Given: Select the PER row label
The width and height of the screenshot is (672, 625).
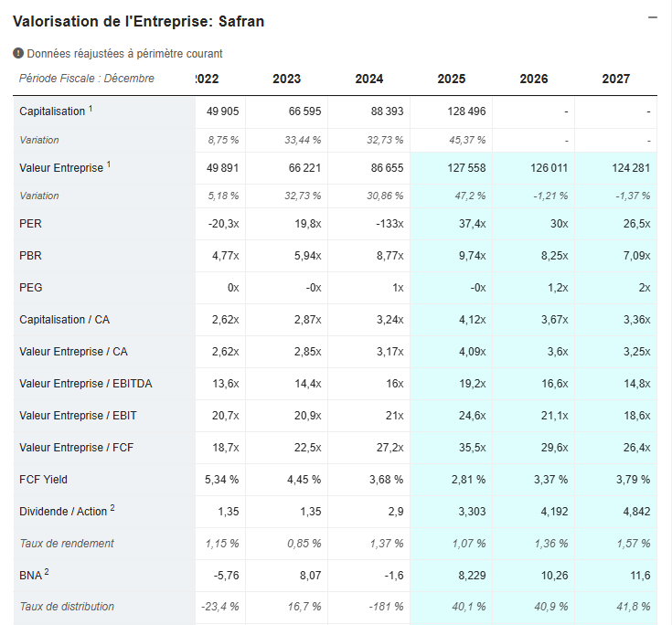Looking at the screenshot, I should click(30, 224).
